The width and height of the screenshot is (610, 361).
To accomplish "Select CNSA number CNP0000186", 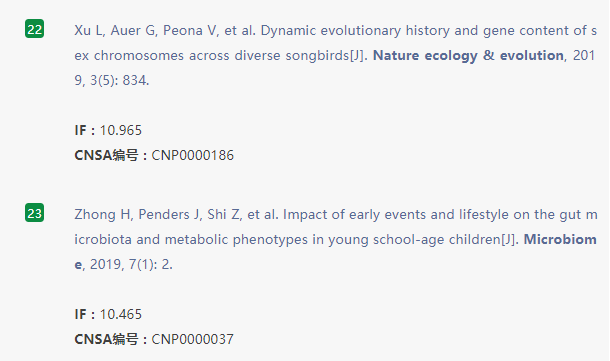I will pyautogui.click(x=193, y=155).
